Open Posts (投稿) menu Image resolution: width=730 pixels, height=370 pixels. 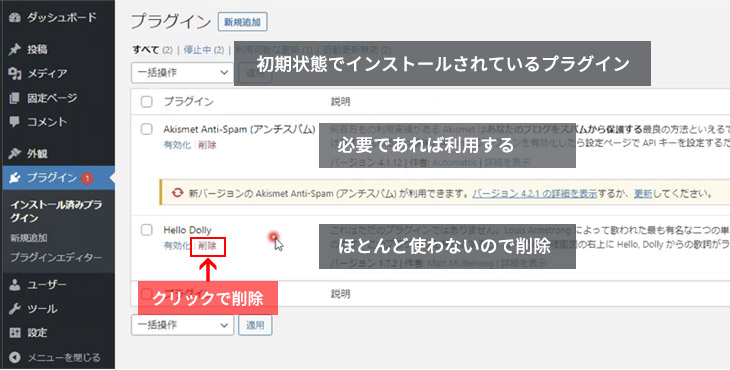37,49
